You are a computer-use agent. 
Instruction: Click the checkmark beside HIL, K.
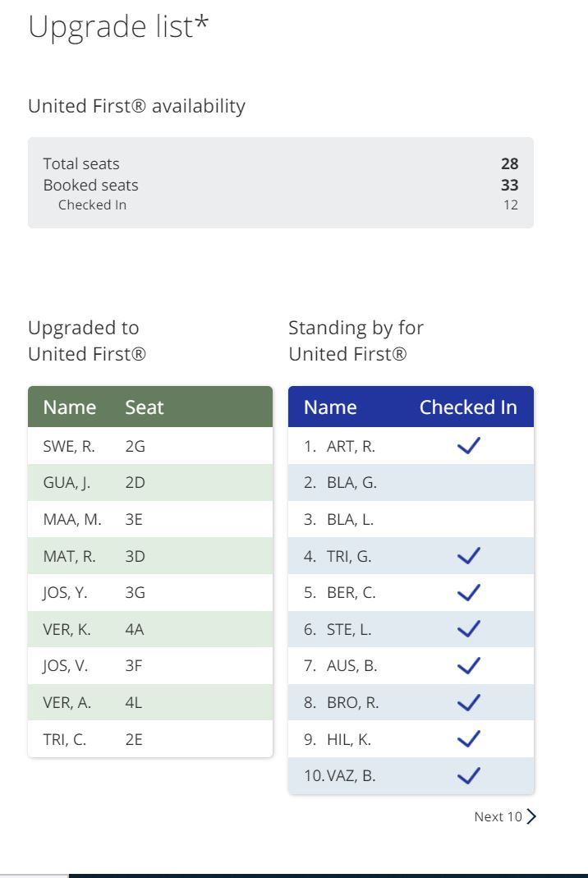click(468, 739)
